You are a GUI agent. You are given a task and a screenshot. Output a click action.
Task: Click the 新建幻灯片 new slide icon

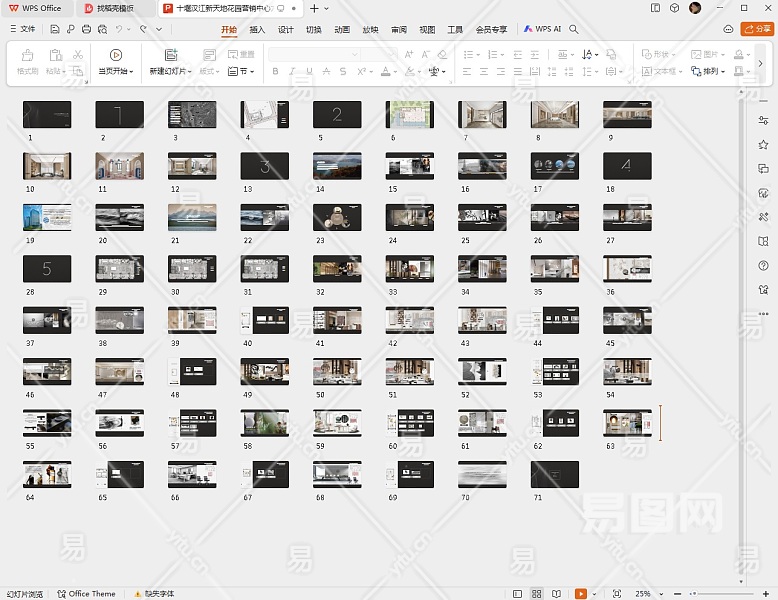171,55
